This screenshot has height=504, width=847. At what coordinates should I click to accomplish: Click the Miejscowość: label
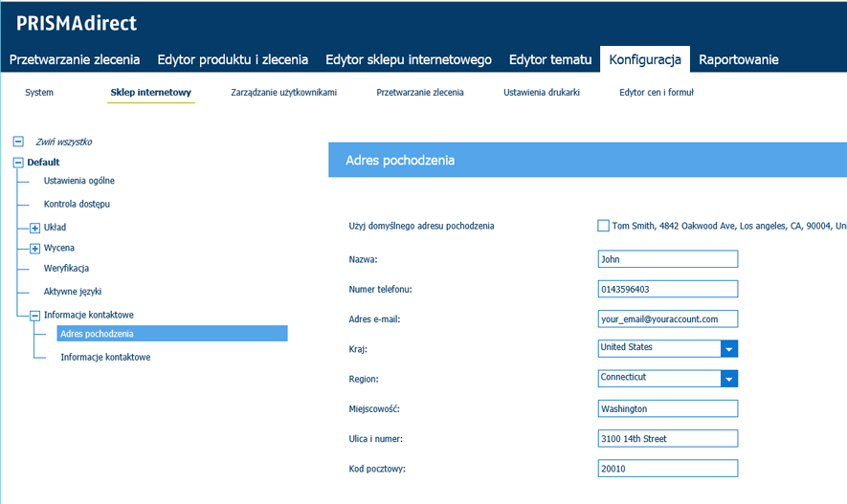pyautogui.click(x=374, y=409)
